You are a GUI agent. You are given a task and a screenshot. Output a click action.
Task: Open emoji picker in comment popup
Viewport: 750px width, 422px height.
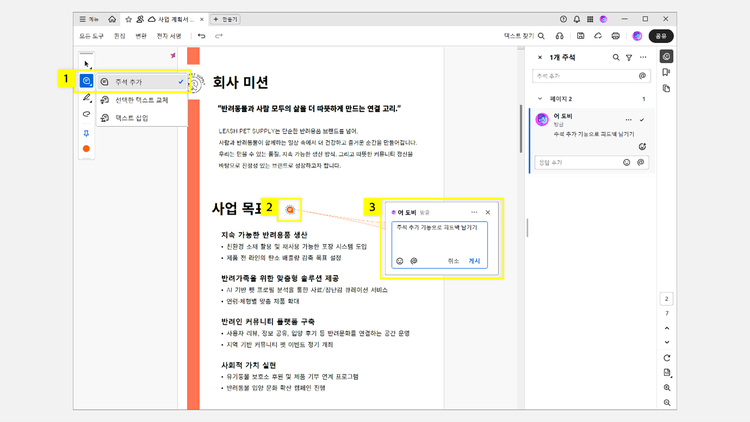click(400, 261)
